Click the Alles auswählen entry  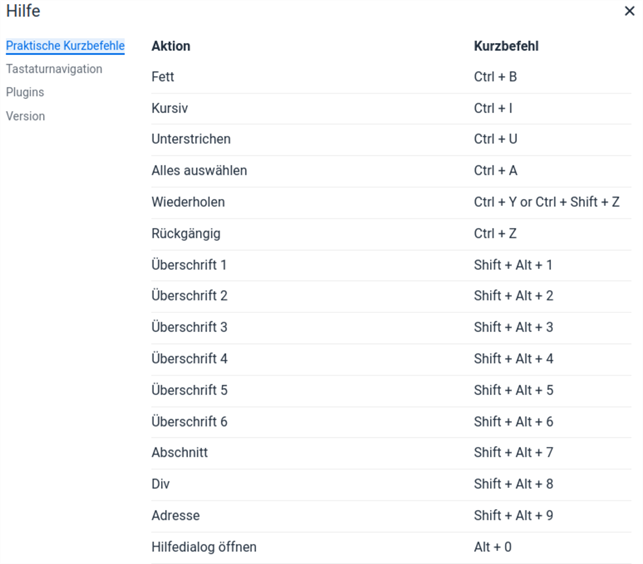pos(199,171)
